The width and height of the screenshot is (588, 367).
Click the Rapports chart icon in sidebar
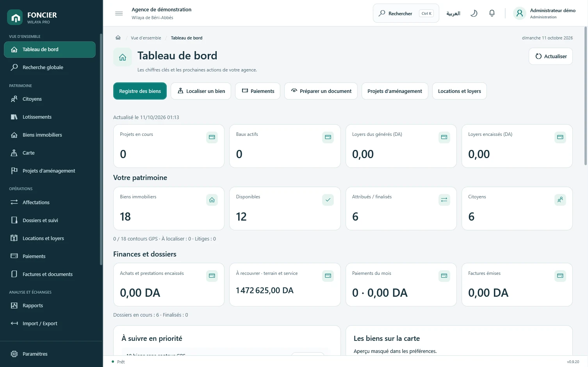coord(14,306)
